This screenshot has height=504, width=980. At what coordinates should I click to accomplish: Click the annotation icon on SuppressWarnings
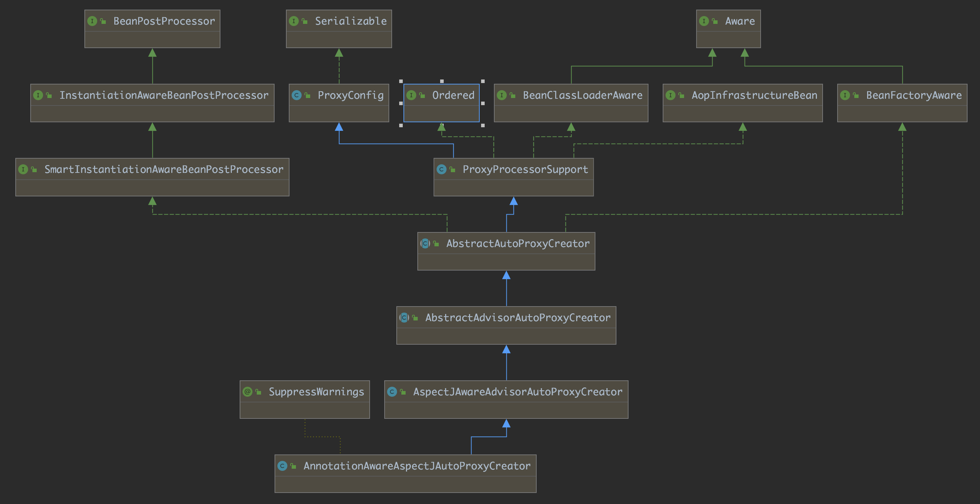247,392
